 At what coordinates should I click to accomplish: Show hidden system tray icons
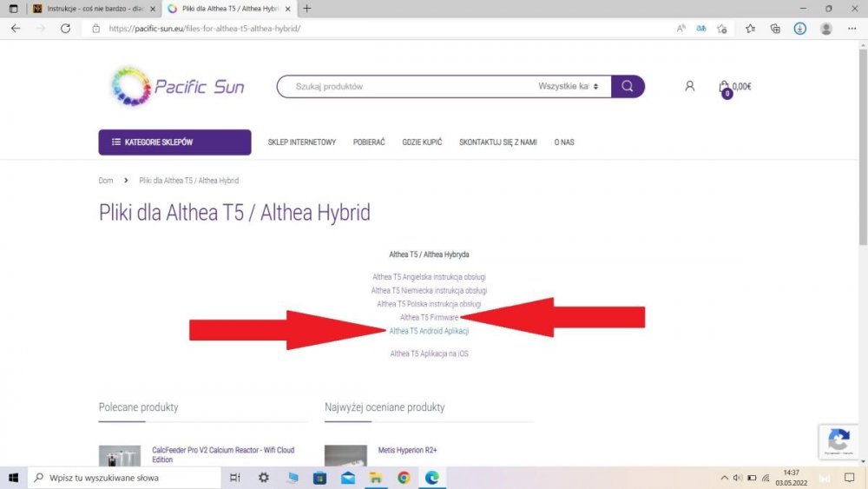[x=725, y=478]
